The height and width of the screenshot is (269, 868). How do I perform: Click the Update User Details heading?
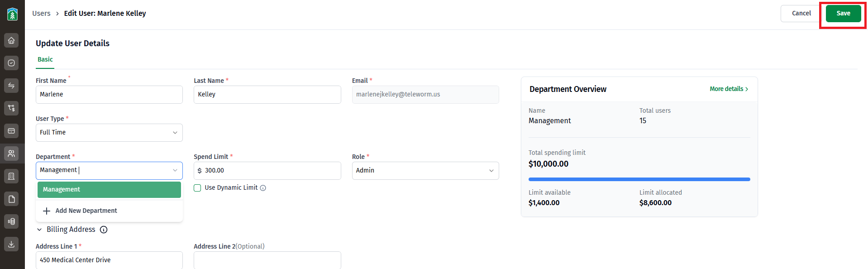72,43
